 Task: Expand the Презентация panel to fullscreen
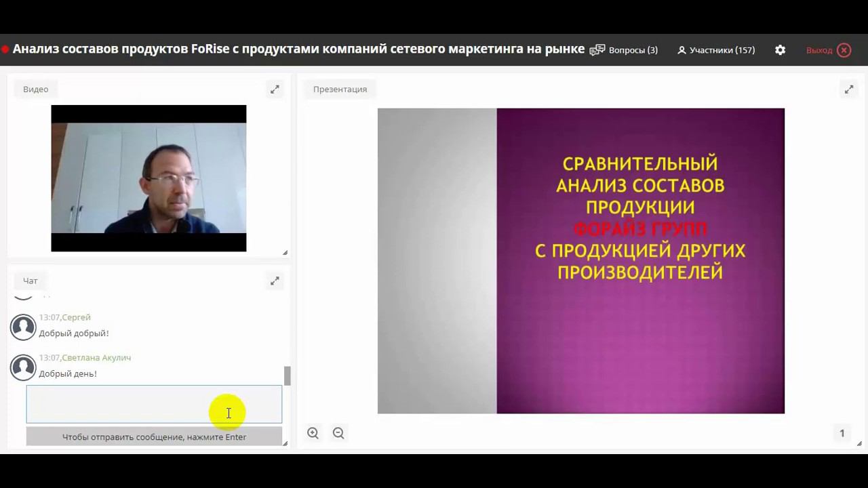pyautogui.click(x=848, y=89)
